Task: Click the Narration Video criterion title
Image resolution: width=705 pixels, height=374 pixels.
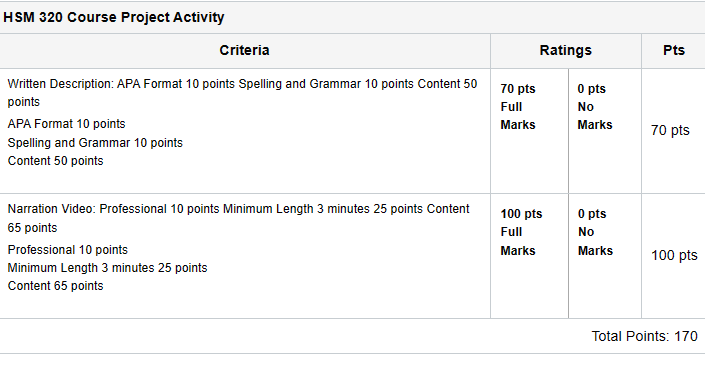Action: (x=239, y=218)
